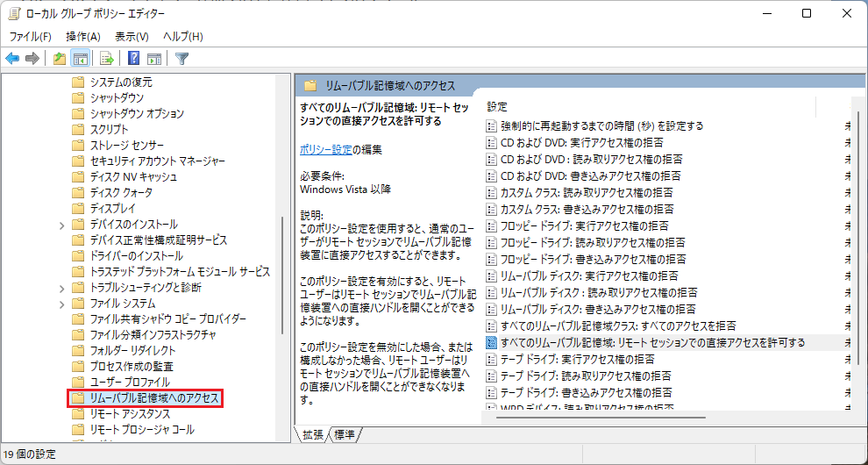Expand the デバイスのインストール tree node
The image size is (868, 465).
pos(61,225)
